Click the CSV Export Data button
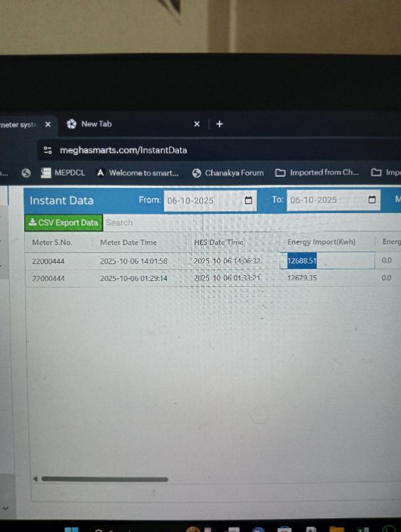Viewport: 401px width, 532px height. pyautogui.click(x=64, y=223)
